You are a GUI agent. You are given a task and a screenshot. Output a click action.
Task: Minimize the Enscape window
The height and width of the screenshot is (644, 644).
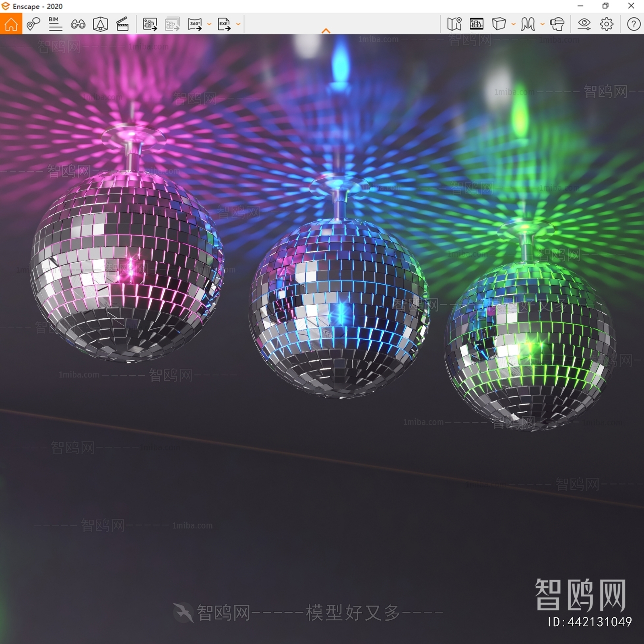580,6
